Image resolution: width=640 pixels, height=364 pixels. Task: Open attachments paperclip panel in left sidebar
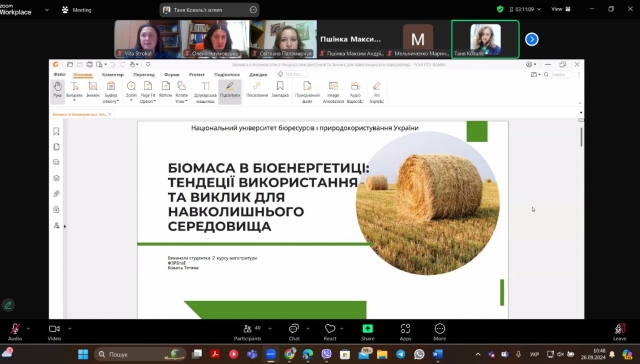coord(56,194)
